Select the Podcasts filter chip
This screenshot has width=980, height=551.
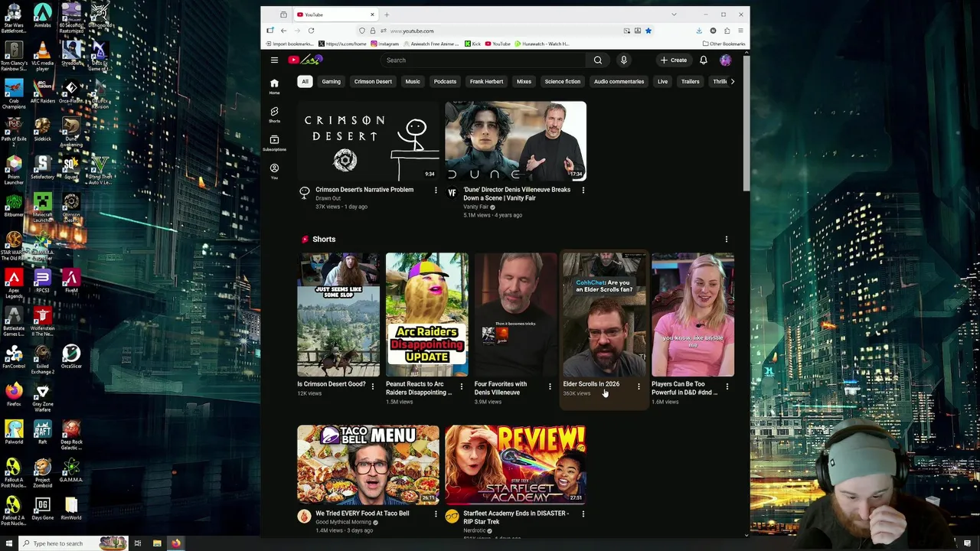(x=445, y=81)
